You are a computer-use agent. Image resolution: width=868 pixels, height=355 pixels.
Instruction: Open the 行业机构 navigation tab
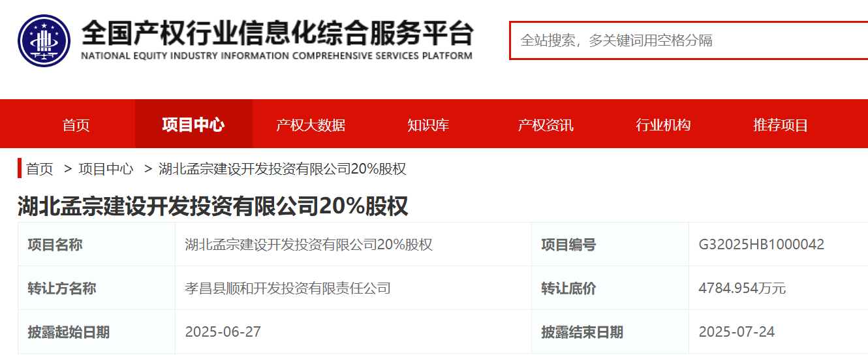coord(663,125)
